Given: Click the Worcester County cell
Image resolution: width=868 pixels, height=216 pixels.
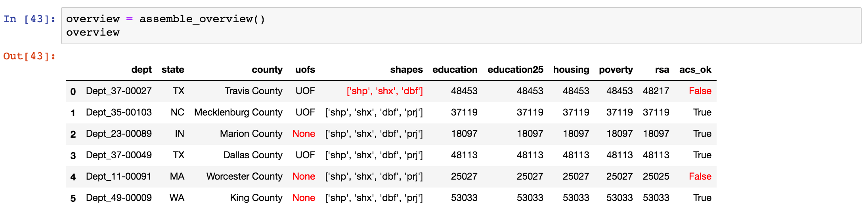Looking at the screenshot, I should 244,176.
